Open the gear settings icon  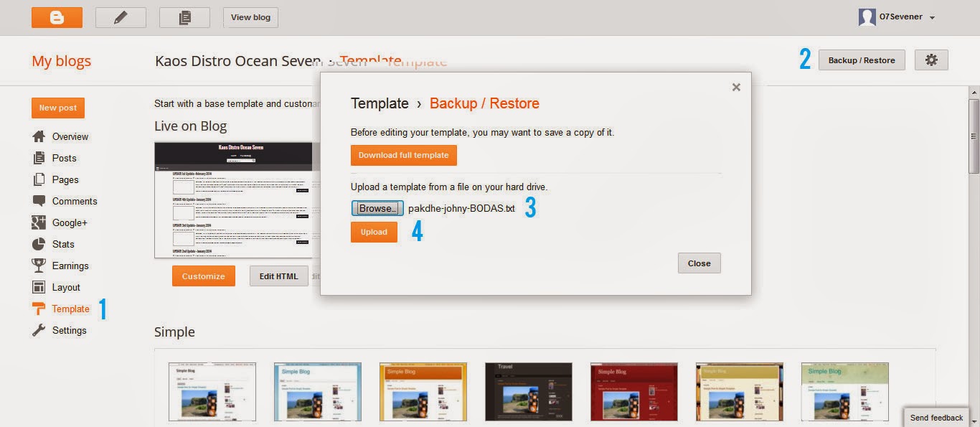[931, 60]
